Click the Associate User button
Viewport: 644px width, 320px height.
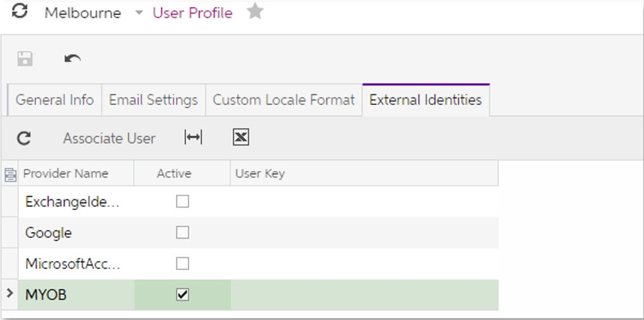[x=109, y=138]
